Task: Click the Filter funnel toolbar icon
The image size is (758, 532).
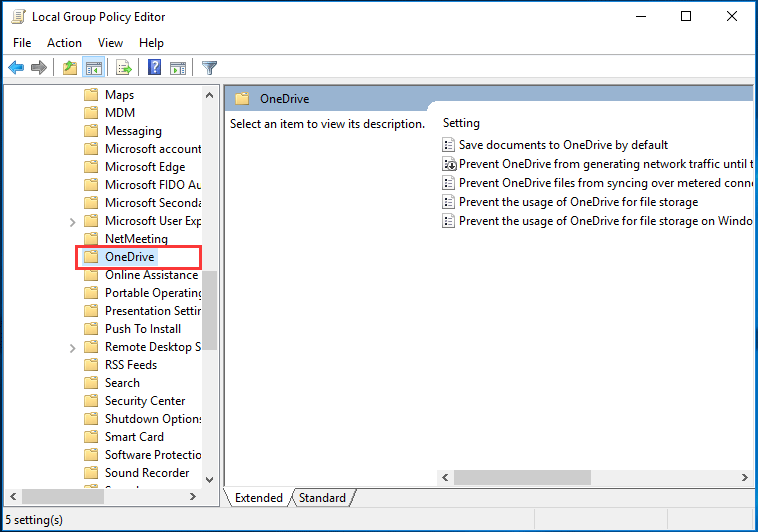Action: pos(209,68)
